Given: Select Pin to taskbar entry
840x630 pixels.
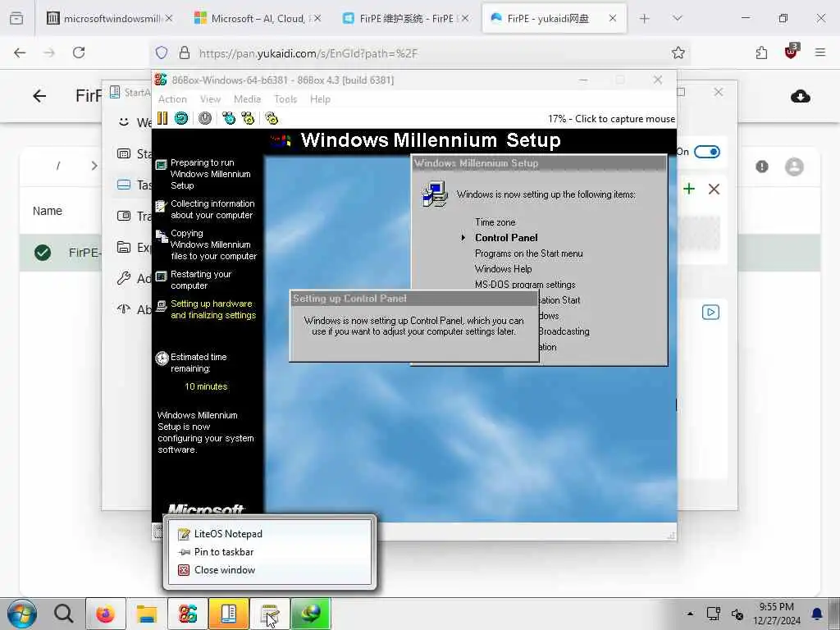Looking at the screenshot, I should (x=269, y=552).
